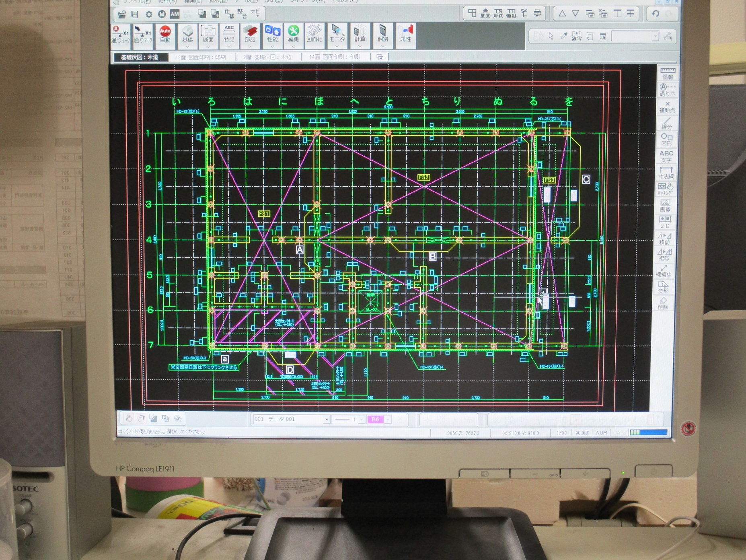Screen dimensions: 746x560
Task: Click the 1/30 scale status field
Action: (x=562, y=433)
